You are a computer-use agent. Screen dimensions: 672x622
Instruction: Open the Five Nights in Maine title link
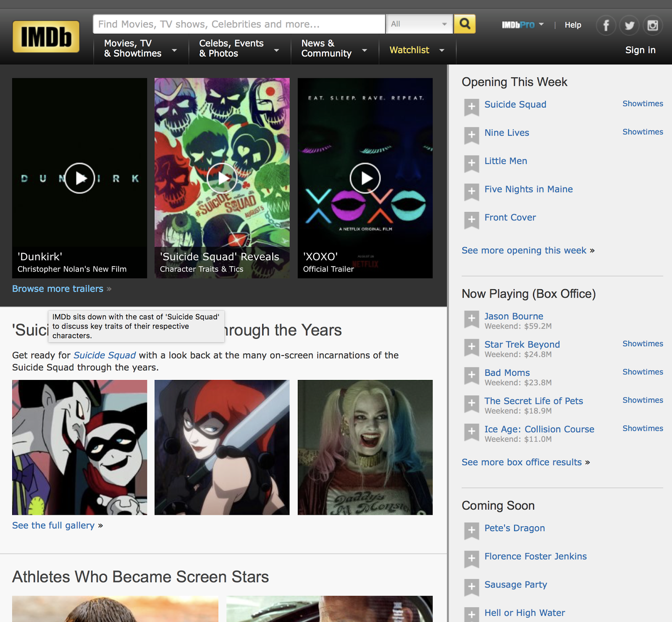click(528, 189)
